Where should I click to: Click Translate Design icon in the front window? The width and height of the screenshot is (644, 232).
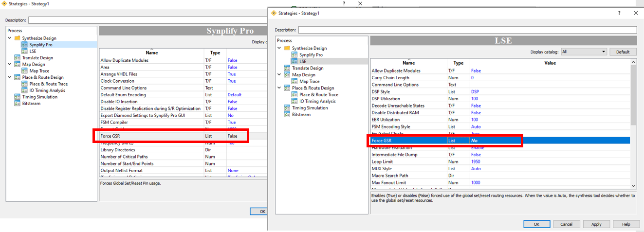[287, 68]
